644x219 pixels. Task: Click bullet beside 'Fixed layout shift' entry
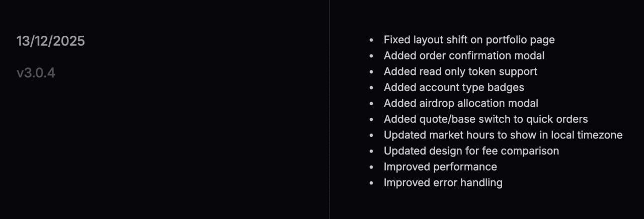pos(372,40)
